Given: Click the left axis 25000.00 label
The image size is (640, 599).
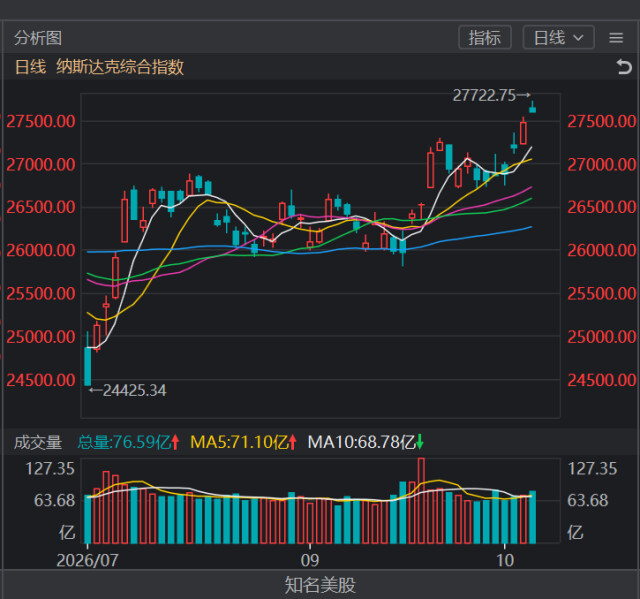Looking at the screenshot, I should click(x=41, y=337).
